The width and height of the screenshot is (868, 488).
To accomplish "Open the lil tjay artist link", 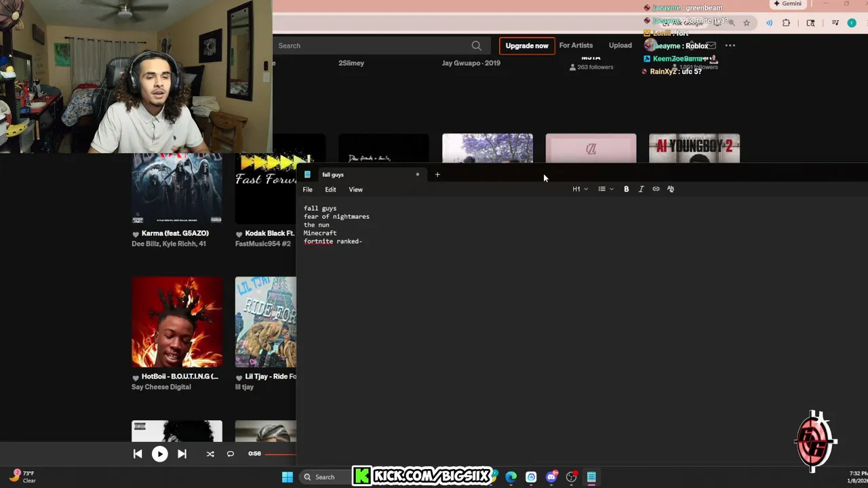I will (x=244, y=387).
